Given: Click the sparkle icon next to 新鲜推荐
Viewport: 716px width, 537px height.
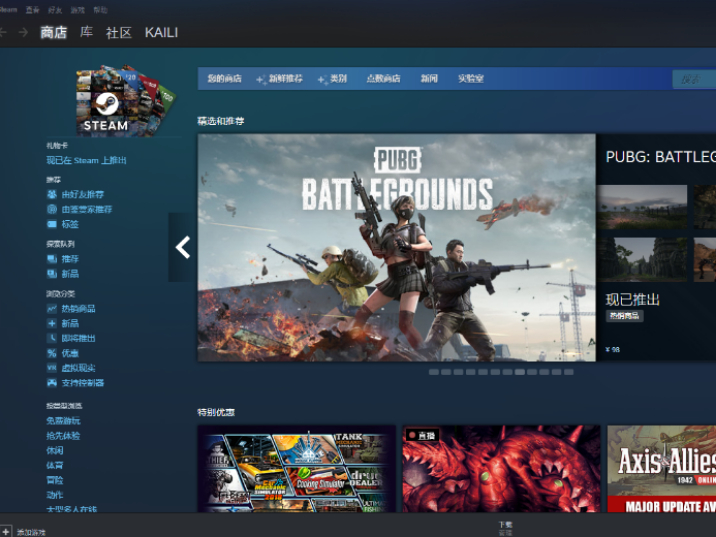Looking at the screenshot, I should tap(261, 79).
